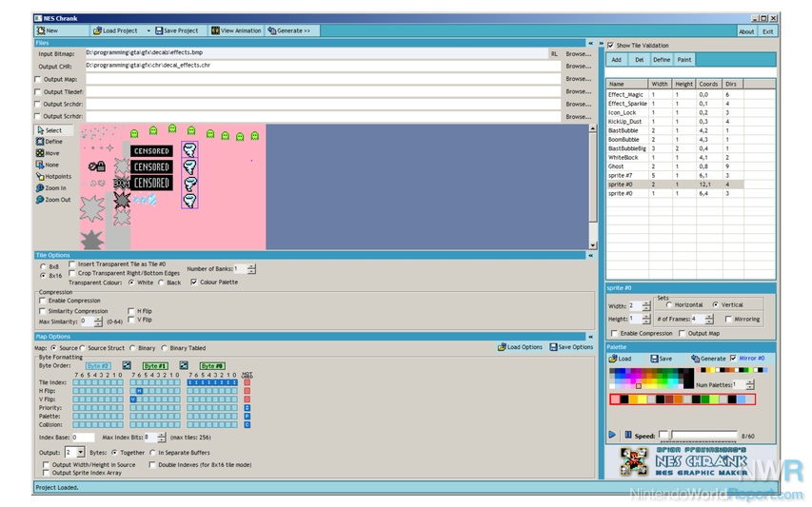Enable Insert Transparent Tile as Tile #0
Screen dimensions: 812x507
(72, 263)
